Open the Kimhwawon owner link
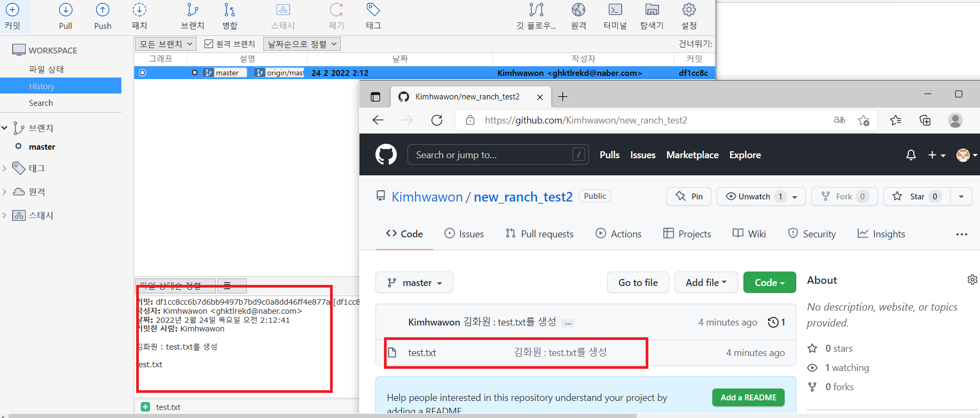980x418 pixels. coord(427,197)
